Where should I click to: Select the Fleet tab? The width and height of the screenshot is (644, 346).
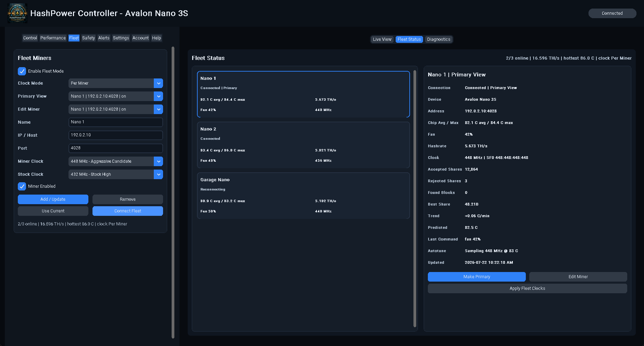[74, 38]
